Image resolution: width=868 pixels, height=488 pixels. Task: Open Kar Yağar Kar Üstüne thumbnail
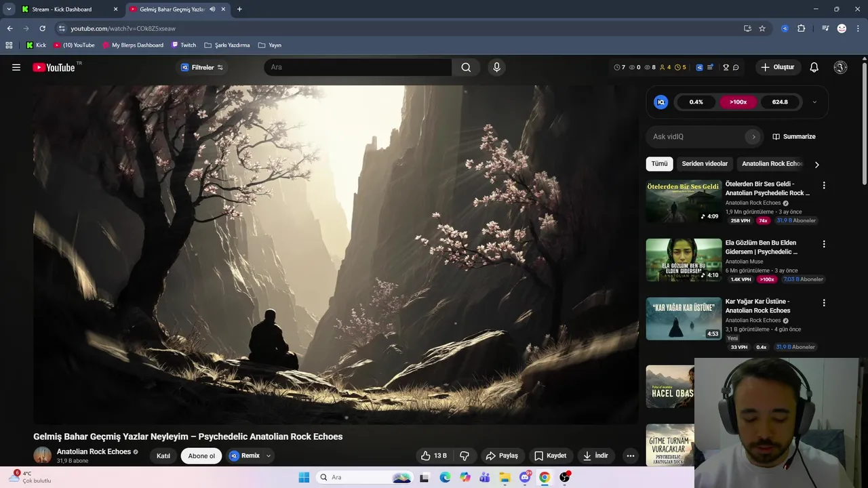click(x=684, y=319)
